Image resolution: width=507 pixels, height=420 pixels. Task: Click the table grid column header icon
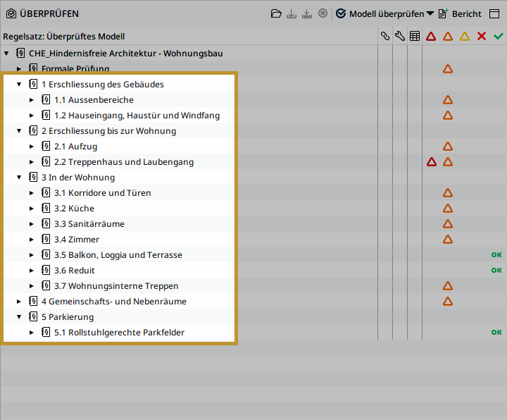click(x=415, y=36)
